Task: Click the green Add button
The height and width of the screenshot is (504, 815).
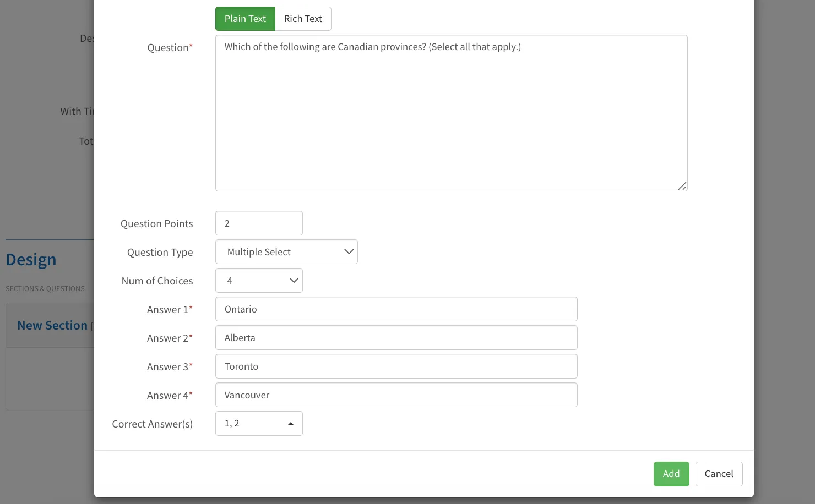Action: point(671,474)
